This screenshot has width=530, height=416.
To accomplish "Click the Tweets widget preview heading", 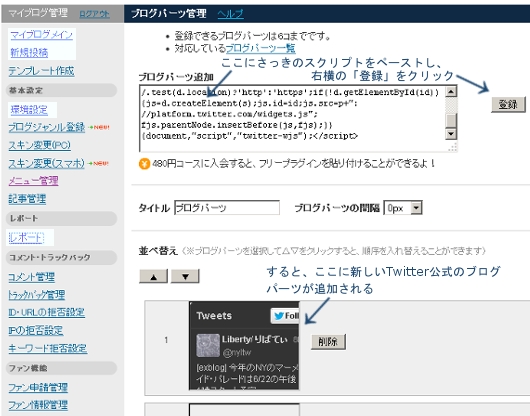I will [214, 316].
